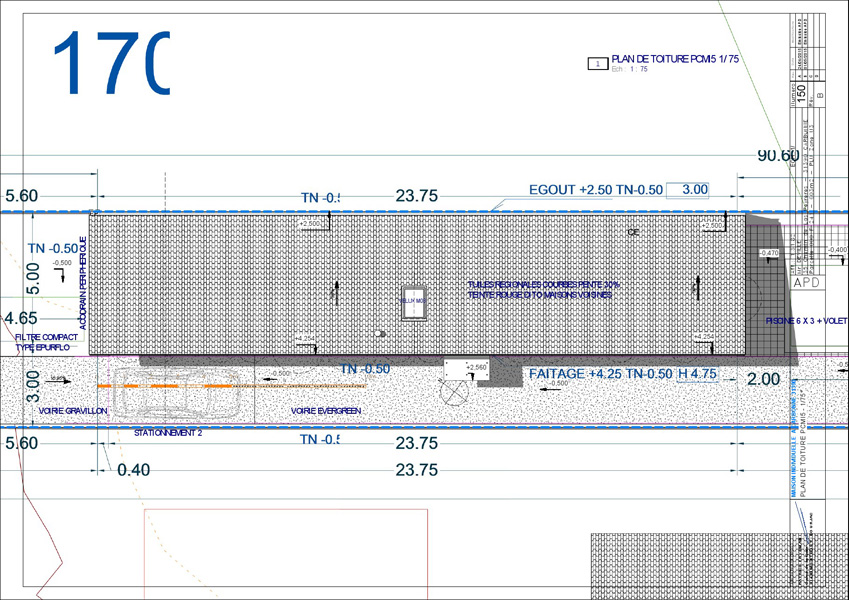Click the "APD" stamp in title block
849x600 pixels.
click(x=807, y=283)
